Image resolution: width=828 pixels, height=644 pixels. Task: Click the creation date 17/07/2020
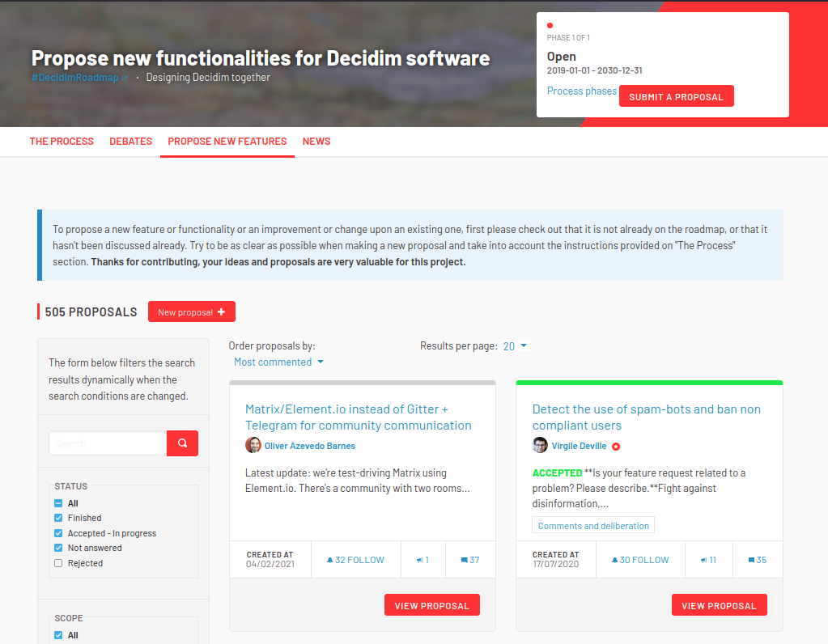coord(555,564)
